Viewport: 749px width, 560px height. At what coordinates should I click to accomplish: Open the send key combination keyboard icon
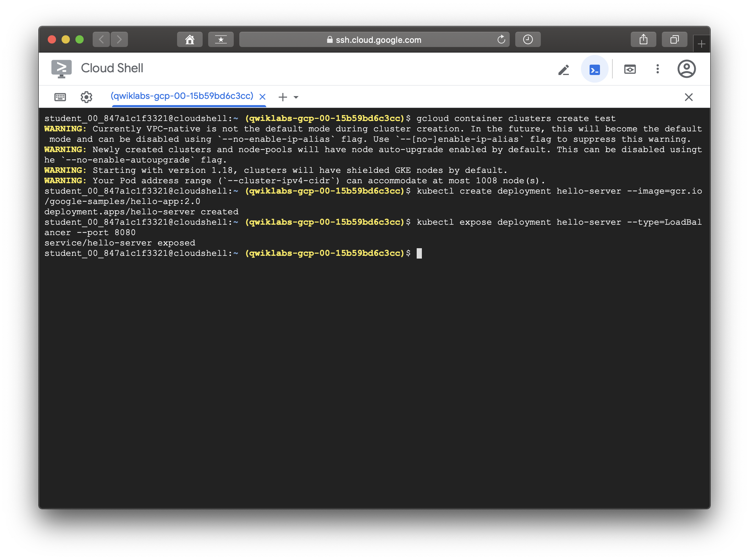tap(60, 97)
